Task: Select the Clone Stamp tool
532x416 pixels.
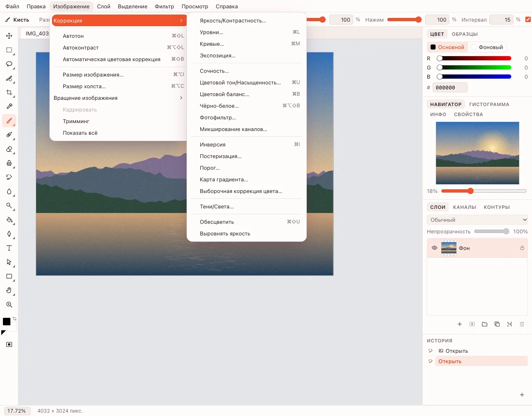Action: pyautogui.click(x=9, y=163)
